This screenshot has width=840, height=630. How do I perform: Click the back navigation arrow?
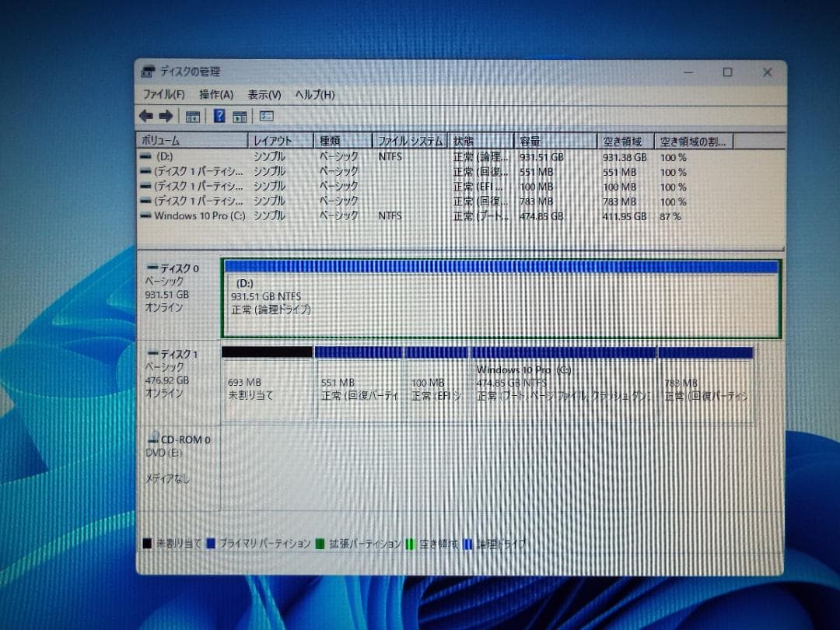click(145, 116)
